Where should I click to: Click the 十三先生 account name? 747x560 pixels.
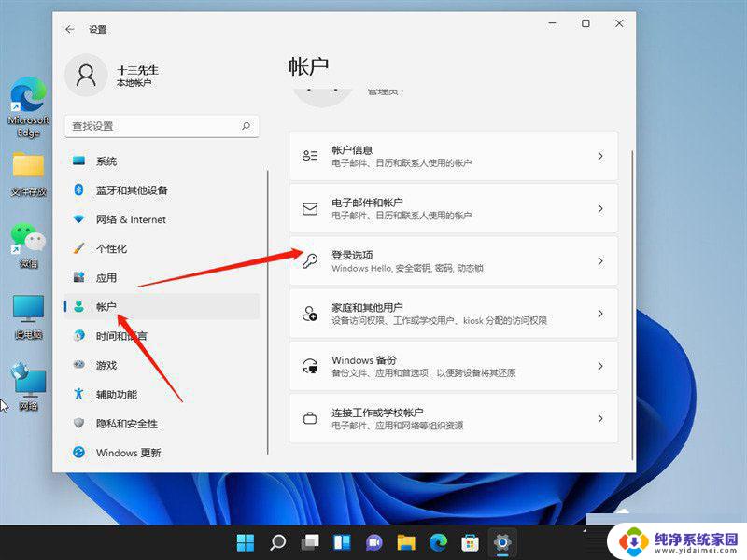137,70
